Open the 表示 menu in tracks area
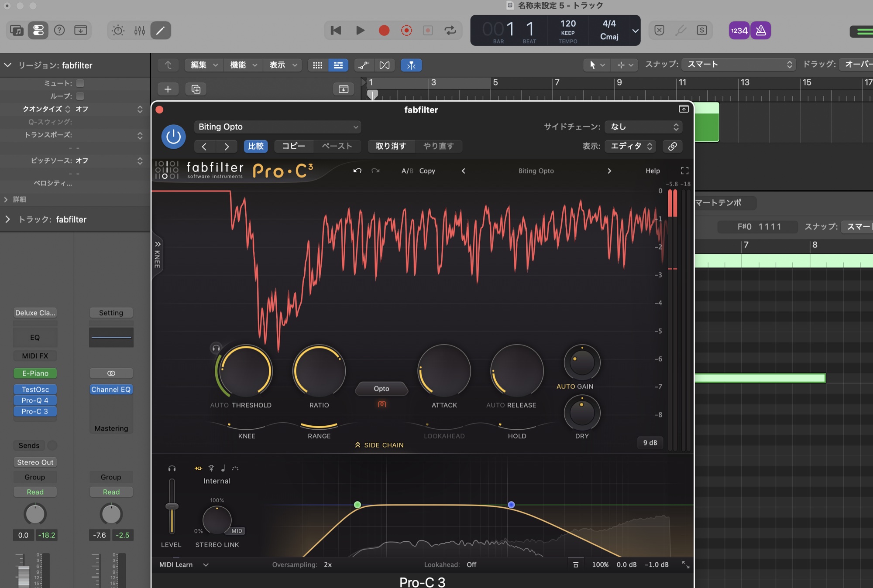Screen dimensions: 873x588 click(282, 65)
